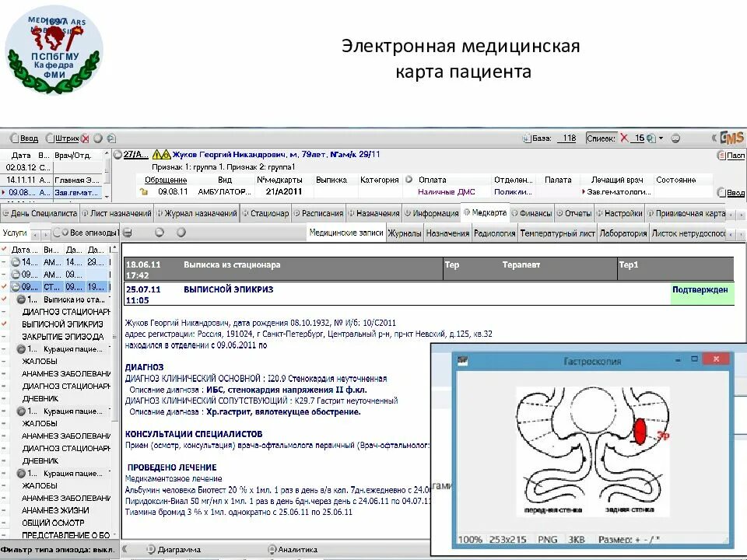Open the Лаборатория sub-tab
Screen dimensions: 747x560
pyautogui.click(x=623, y=233)
